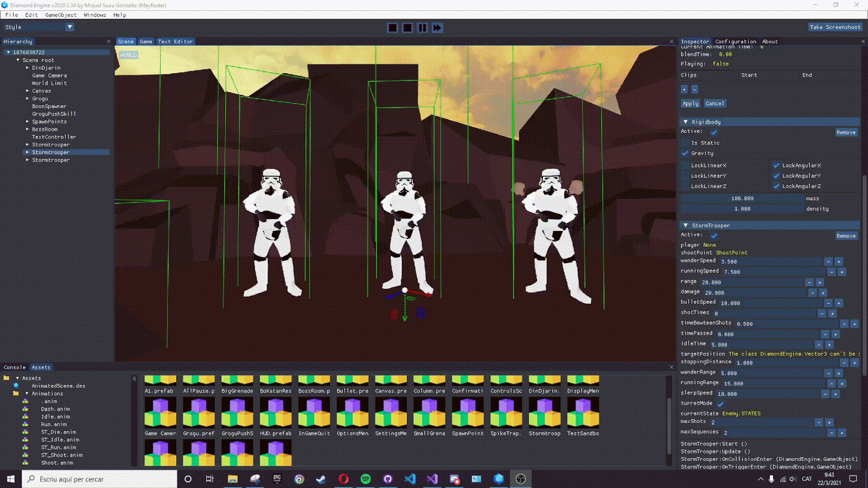The height and width of the screenshot is (488, 868).
Task: Expand the Canvas hierarchy node
Action: tap(27, 91)
